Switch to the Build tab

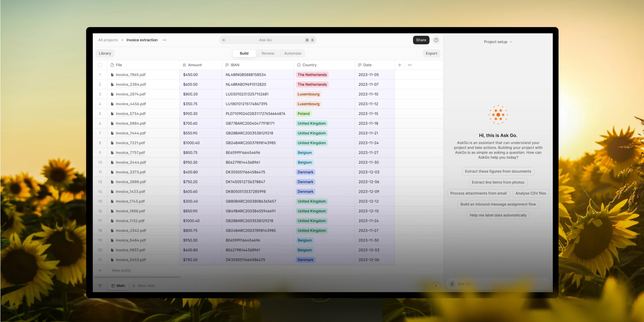[x=244, y=53]
